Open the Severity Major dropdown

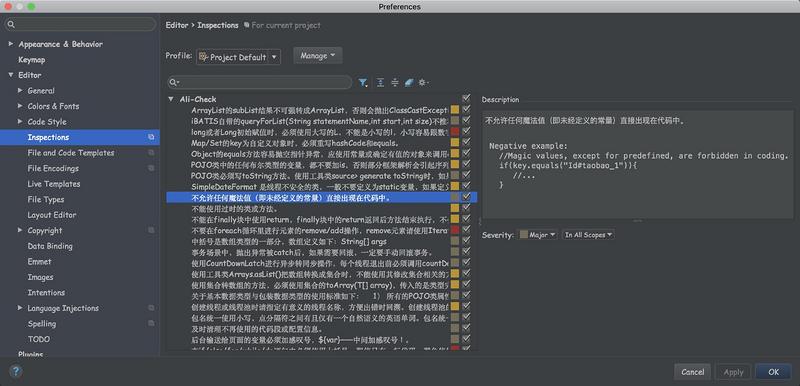[x=538, y=235]
